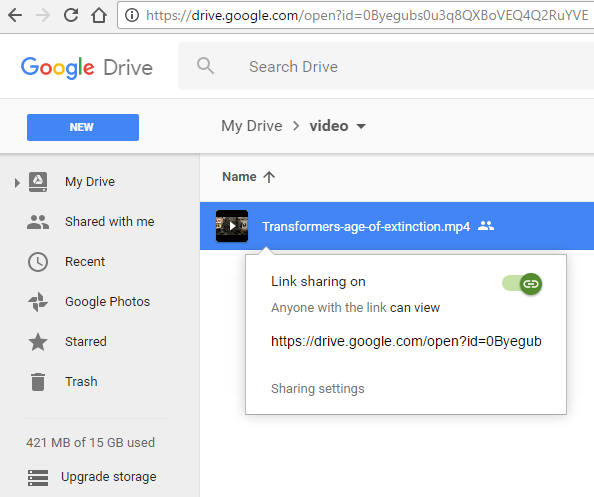
Task: Select Transformers-age-of-extinction.mp4 file name
Action: (x=366, y=227)
